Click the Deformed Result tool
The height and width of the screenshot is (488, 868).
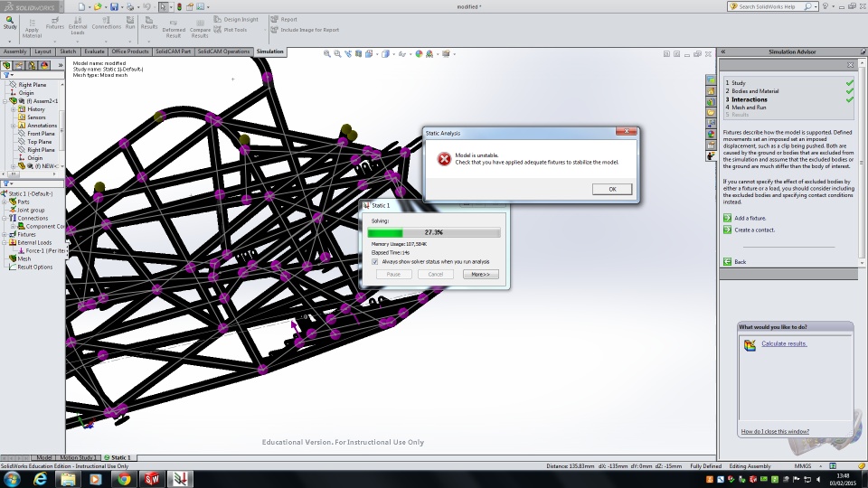point(174,29)
